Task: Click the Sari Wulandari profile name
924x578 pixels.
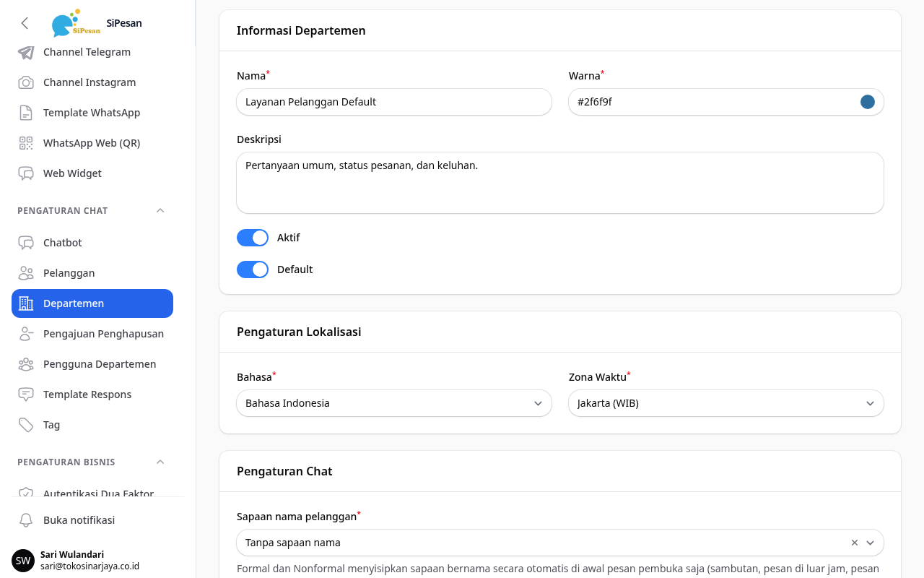Action: 72,554
